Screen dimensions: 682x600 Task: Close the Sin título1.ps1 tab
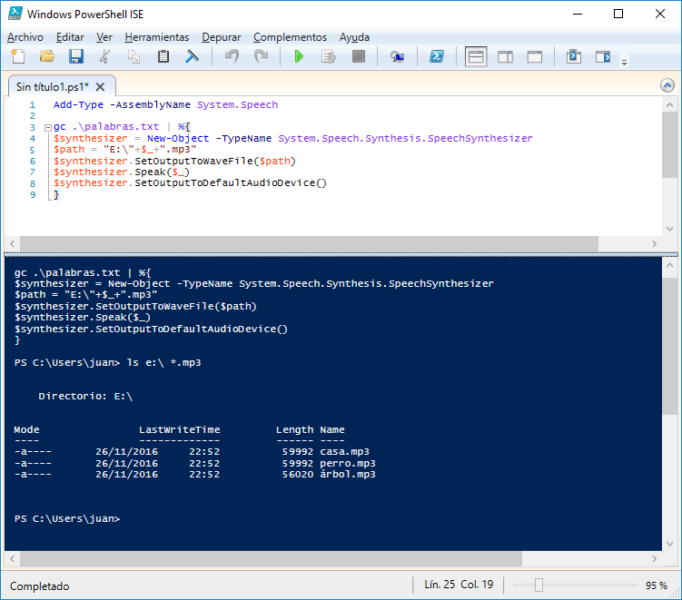click(101, 87)
